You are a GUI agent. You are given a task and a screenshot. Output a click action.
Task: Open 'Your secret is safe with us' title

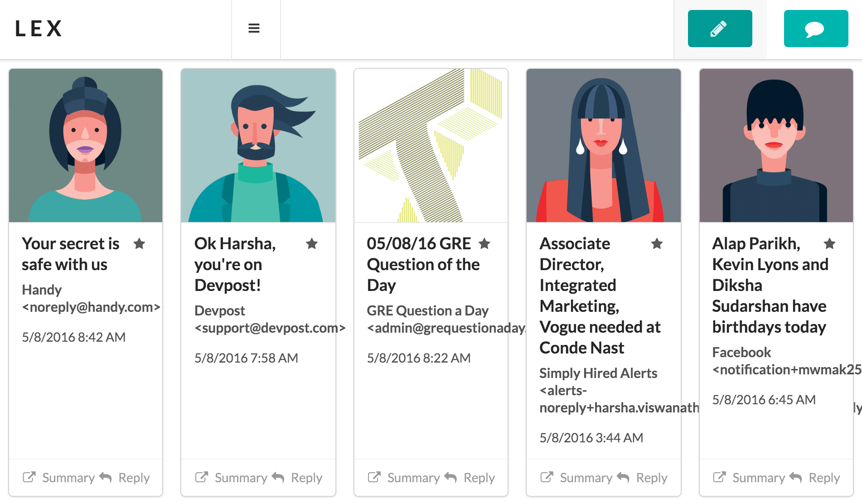[x=71, y=254]
